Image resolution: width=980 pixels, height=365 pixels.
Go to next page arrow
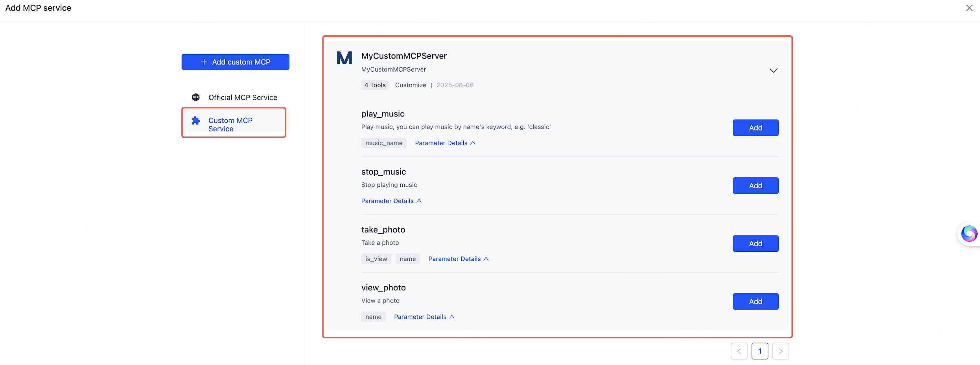click(x=781, y=351)
